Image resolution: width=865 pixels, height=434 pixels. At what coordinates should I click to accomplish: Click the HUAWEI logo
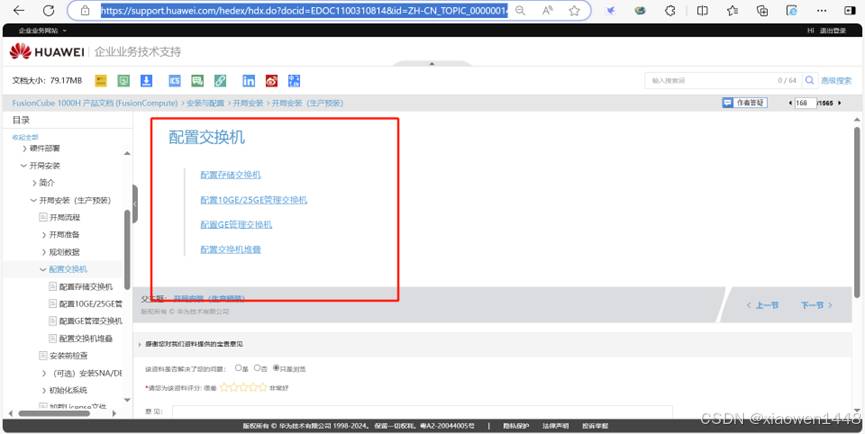click(x=47, y=52)
